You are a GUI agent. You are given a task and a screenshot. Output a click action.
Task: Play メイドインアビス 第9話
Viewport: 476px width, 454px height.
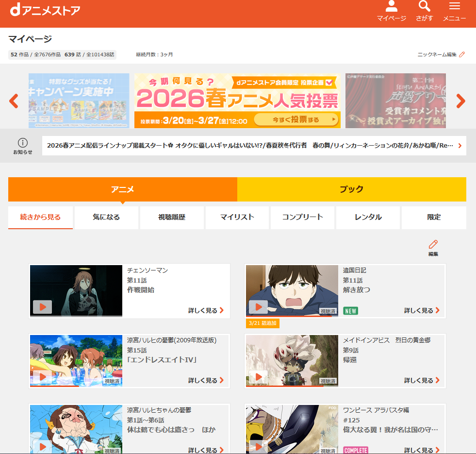point(258,377)
